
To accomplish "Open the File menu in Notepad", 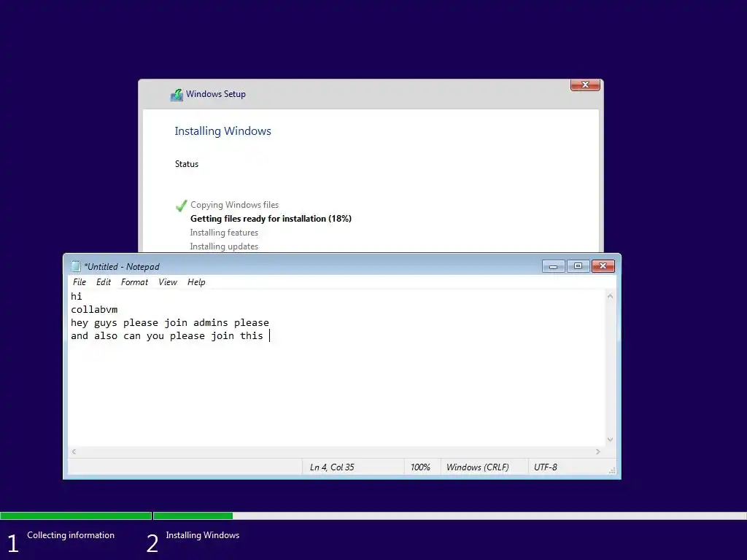I will pyautogui.click(x=79, y=282).
